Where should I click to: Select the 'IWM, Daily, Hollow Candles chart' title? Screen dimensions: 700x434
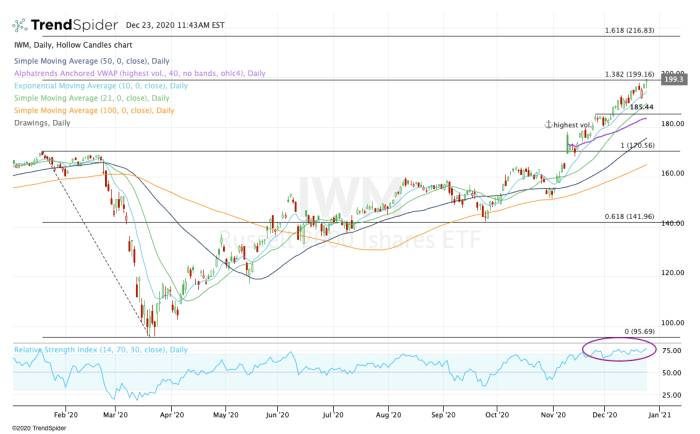coord(73,45)
